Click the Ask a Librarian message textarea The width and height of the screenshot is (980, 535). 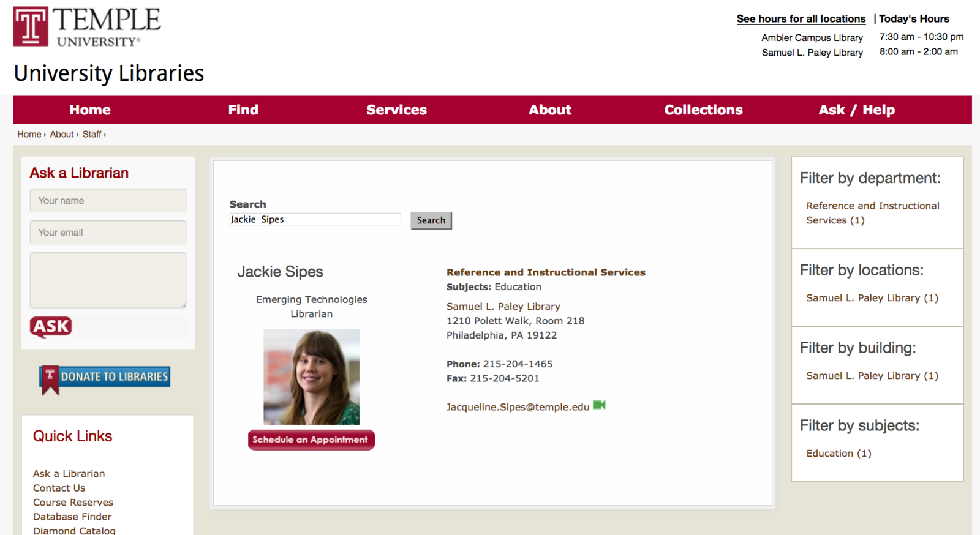click(108, 280)
